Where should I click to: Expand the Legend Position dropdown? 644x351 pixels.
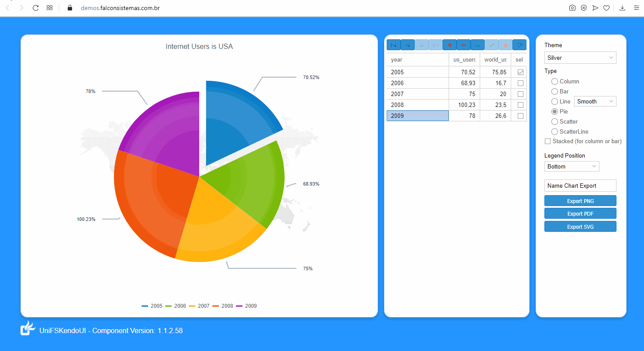(571, 167)
